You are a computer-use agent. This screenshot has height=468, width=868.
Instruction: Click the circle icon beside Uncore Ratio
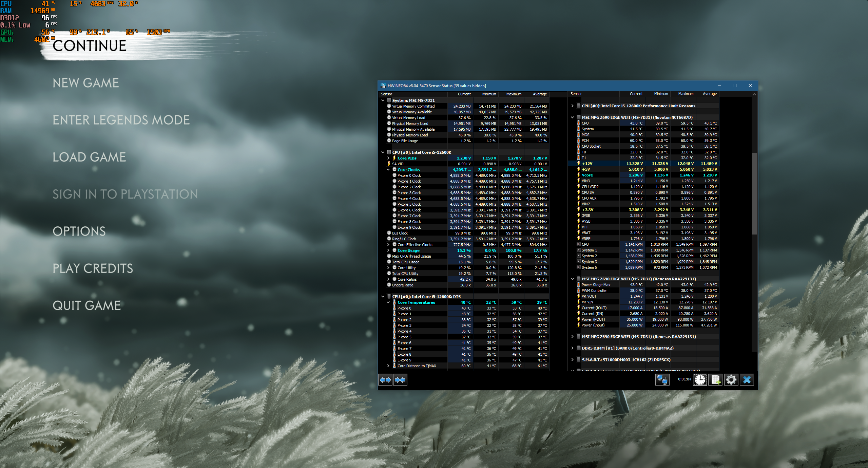coord(389,285)
